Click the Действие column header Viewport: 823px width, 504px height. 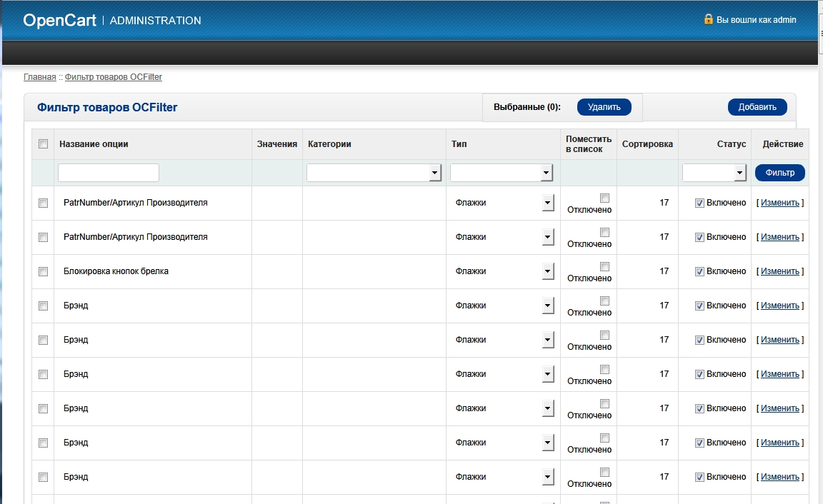(783, 144)
